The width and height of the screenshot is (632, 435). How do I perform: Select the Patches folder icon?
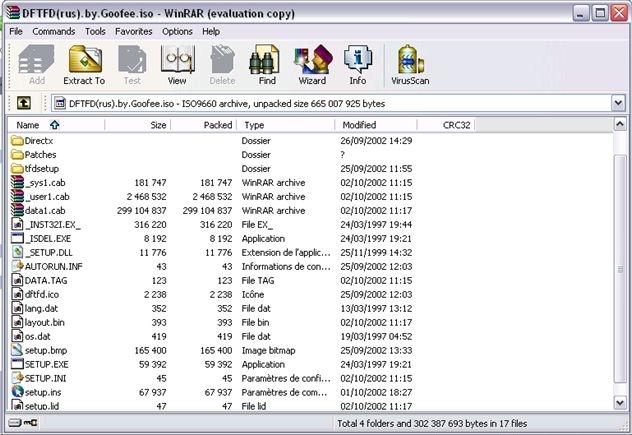17,154
